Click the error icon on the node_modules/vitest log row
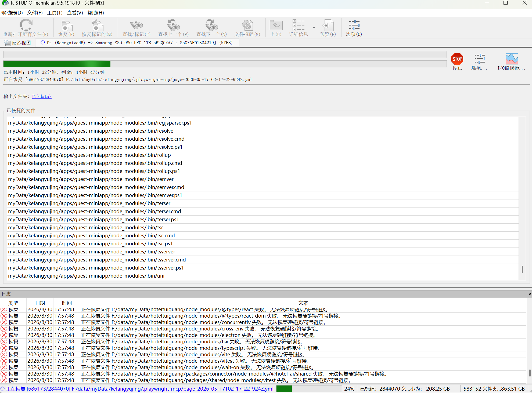Image resolution: width=532 pixels, height=393 pixels. [4, 361]
